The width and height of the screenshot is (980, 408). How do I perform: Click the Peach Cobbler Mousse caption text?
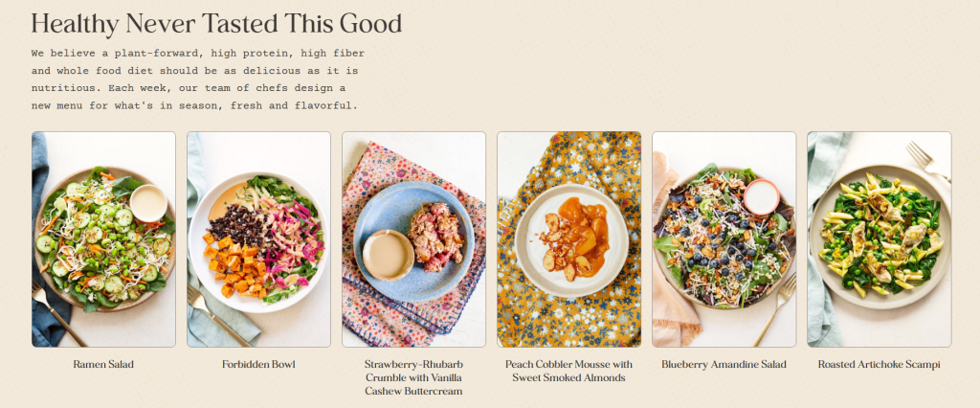pyautogui.click(x=568, y=371)
